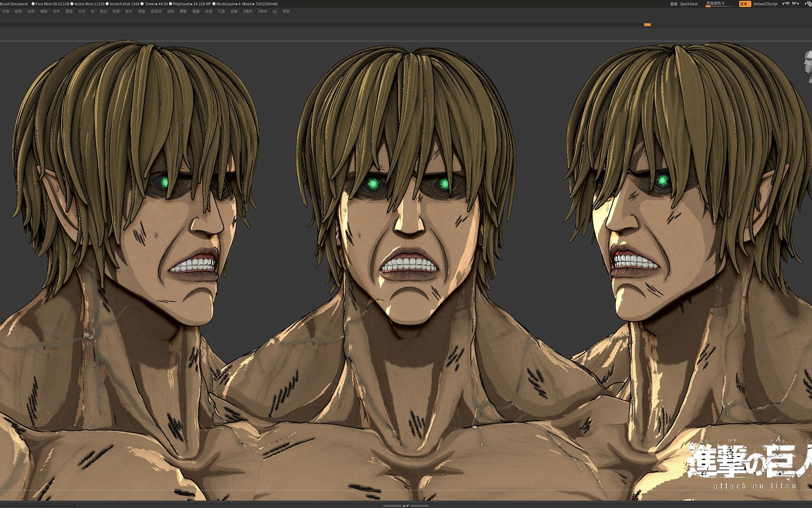Image resolution: width=812 pixels, height=508 pixels.
Task: Click the camera view head thumbnail
Action: [x=808, y=66]
